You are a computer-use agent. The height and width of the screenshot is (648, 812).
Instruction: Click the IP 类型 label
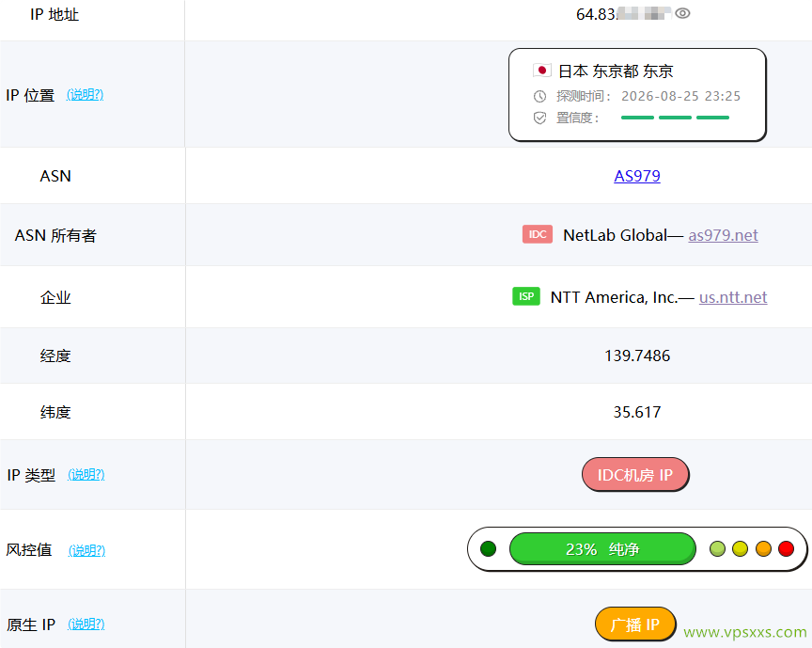[x=31, y=475]
